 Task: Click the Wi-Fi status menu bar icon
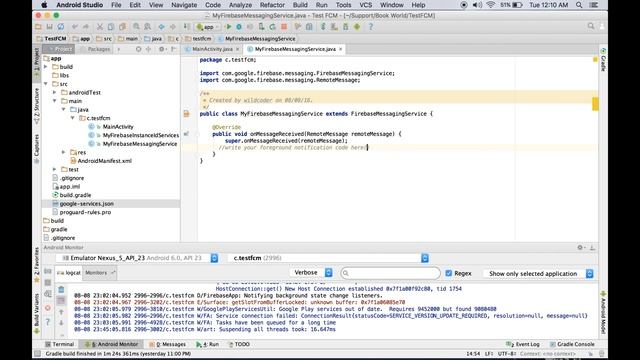tap(491, 5)
